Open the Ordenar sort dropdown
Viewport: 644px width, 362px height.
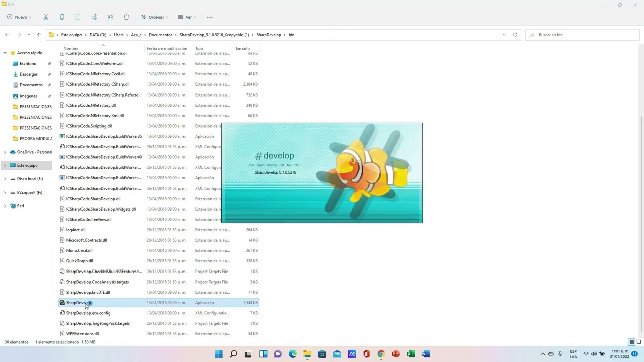point(154,17)
